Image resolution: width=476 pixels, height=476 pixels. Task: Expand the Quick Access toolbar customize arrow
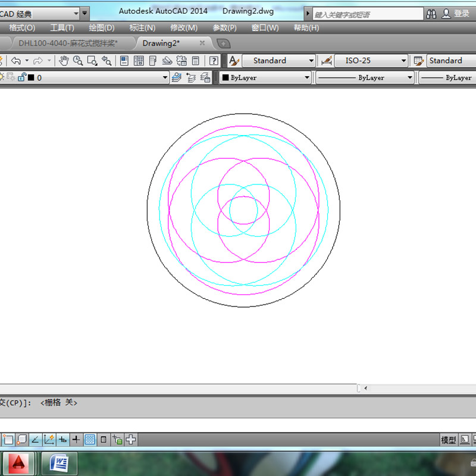pos(84,13)
